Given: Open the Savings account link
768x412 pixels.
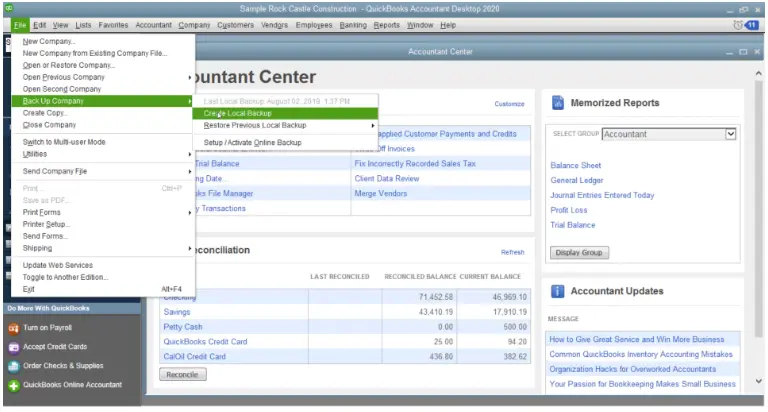Looking at the screenshot, I should [x=177, y=312].
